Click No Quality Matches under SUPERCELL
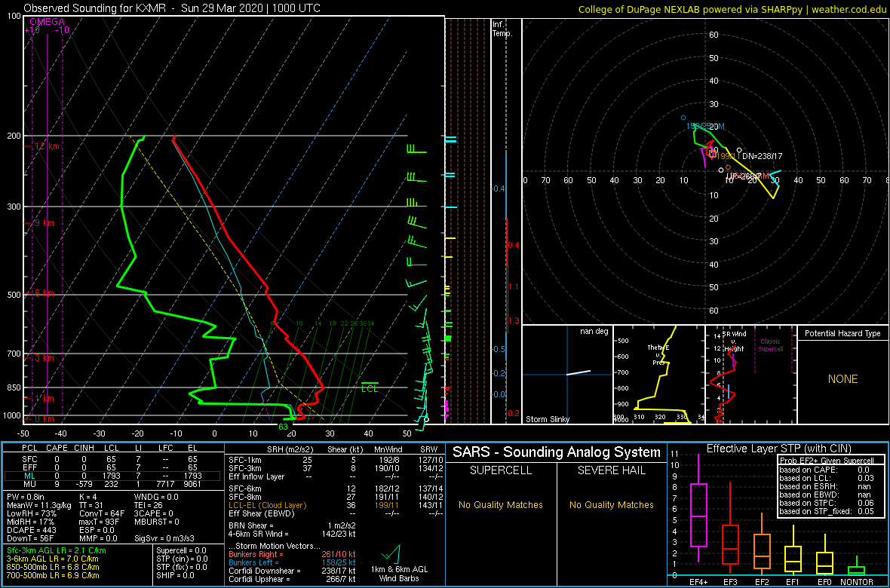Viewport: 890px width, 588px height. (501, 505)
